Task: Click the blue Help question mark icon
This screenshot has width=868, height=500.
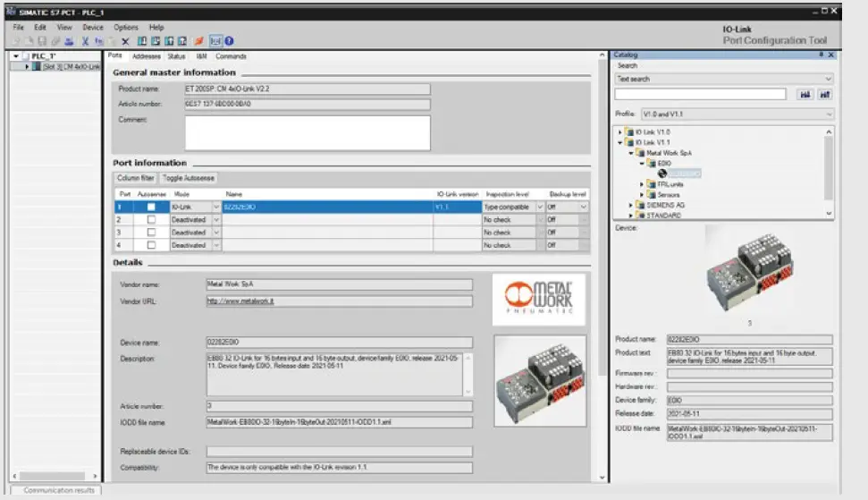Action: (x=229, y=41)
